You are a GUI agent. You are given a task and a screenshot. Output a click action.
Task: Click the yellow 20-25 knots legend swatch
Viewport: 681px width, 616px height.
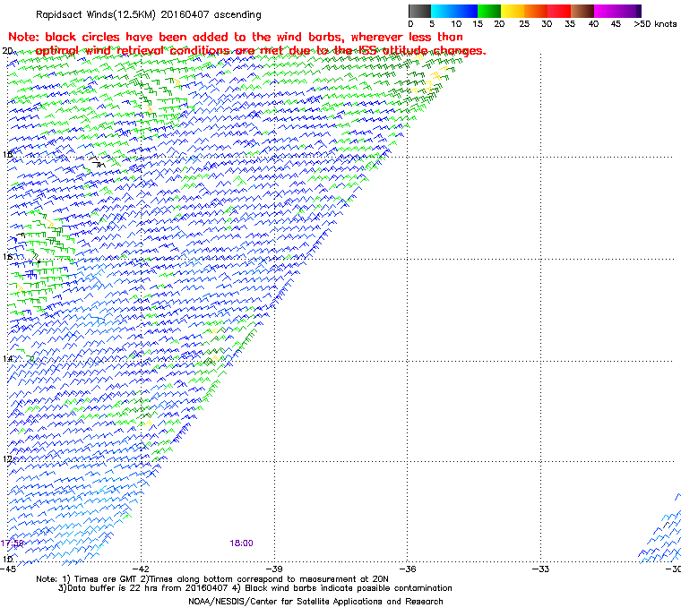pyautogui.click(x=513, y=11)
